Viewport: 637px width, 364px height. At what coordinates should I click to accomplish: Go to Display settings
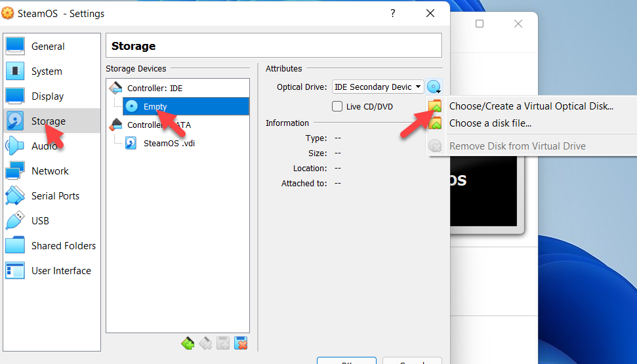point(47,96)
